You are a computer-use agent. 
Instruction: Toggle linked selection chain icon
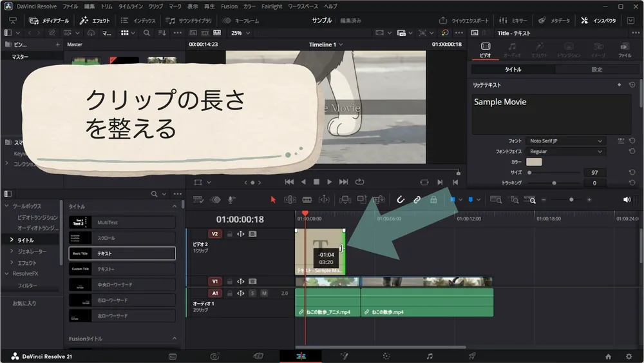point(417,200)
